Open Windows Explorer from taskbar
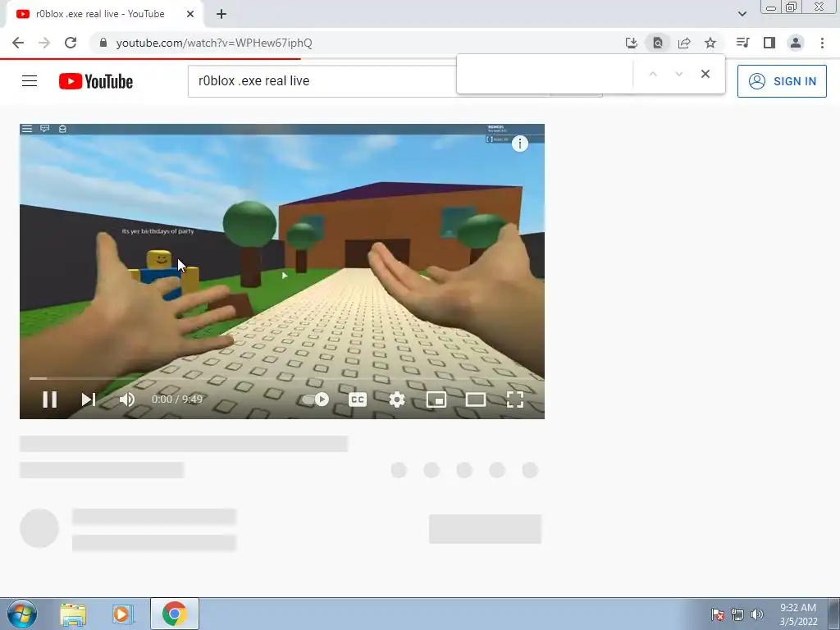Viewport: 840px width, 630px height. (x=73, y=614)
